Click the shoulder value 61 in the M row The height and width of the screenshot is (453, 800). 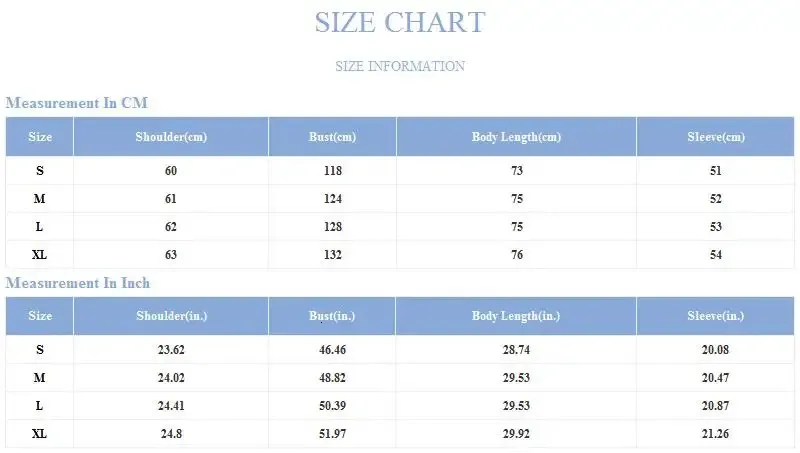(x=171, y=199)
